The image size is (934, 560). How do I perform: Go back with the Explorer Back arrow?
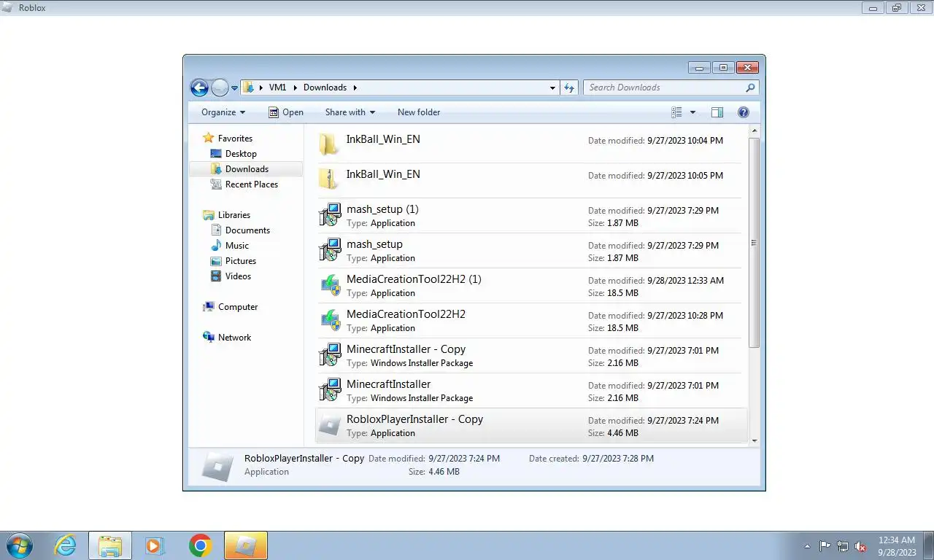[199, 87]
